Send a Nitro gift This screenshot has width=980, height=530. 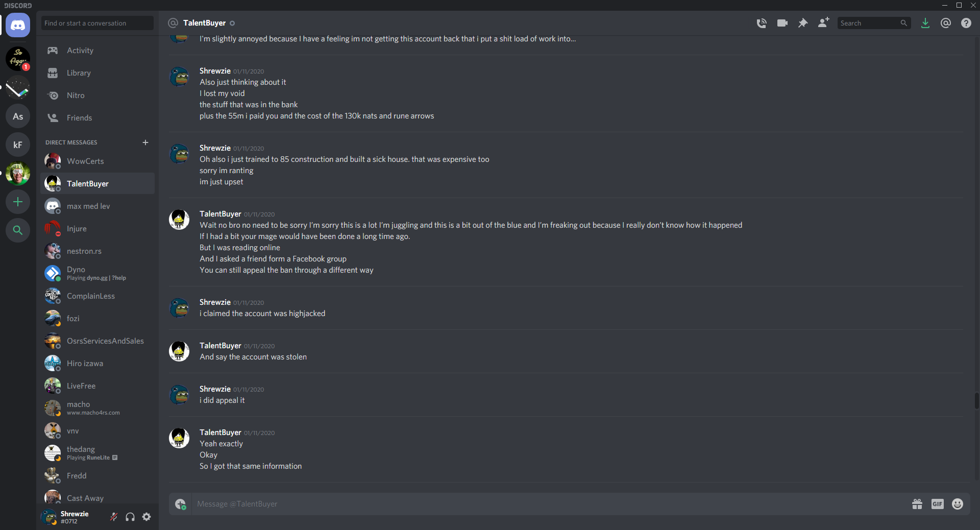pos(917,504)
